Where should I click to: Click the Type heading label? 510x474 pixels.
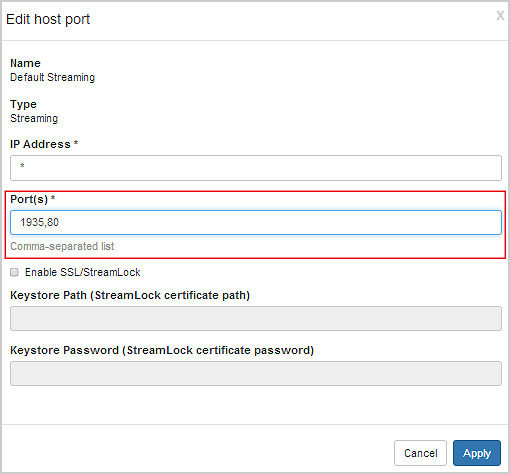click(23, 104)
